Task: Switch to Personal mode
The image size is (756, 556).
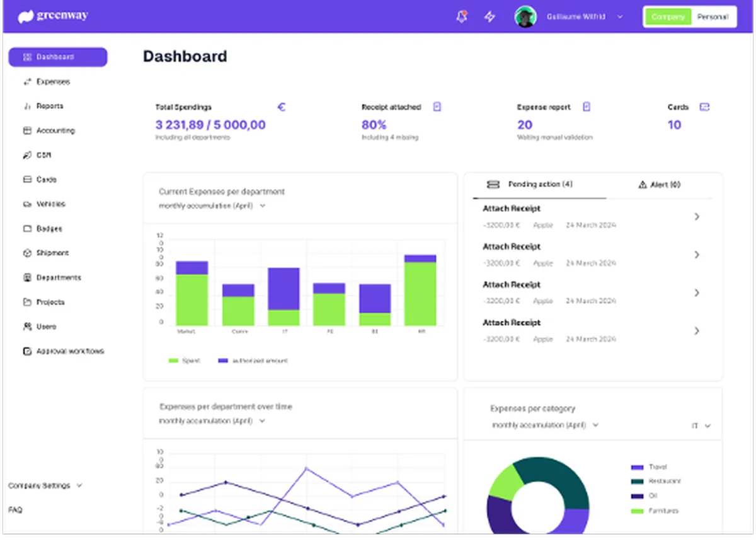Action: tap(713, 17)
